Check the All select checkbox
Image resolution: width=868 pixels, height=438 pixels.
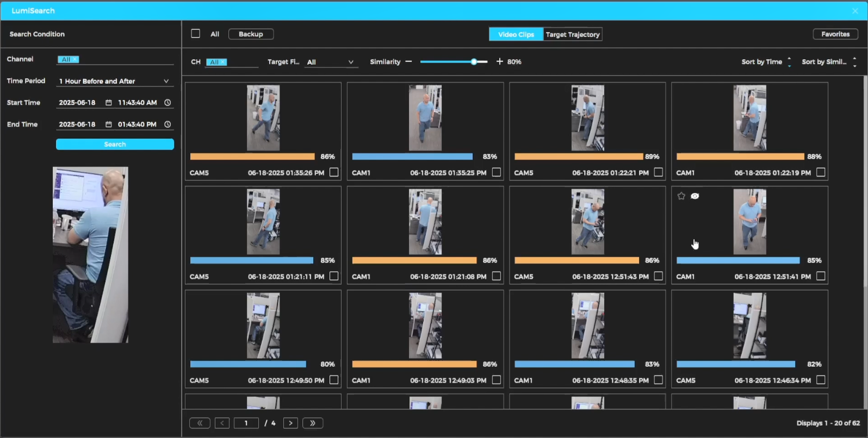coord(196,34)
